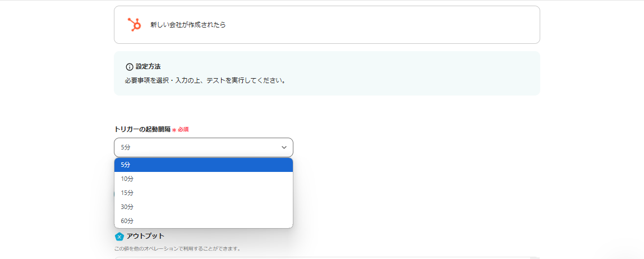The image size is (644, 259).
Task: Click the blue アウトプット pentagon icon
Action: click(119, 237)
